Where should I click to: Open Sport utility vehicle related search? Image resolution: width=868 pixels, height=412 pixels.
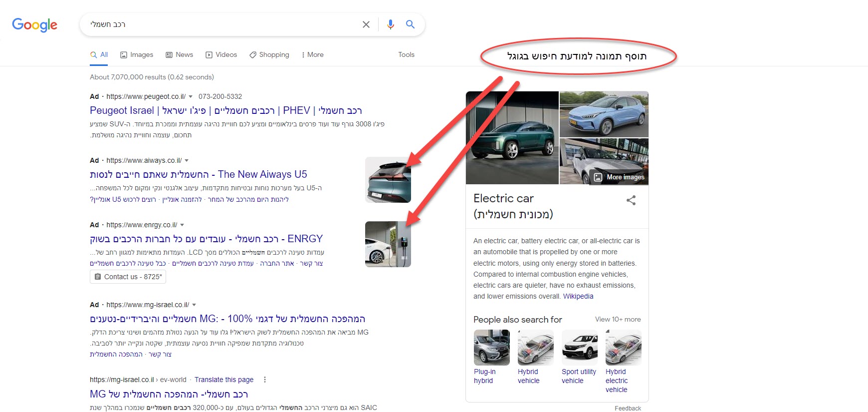tap(580, 357)
